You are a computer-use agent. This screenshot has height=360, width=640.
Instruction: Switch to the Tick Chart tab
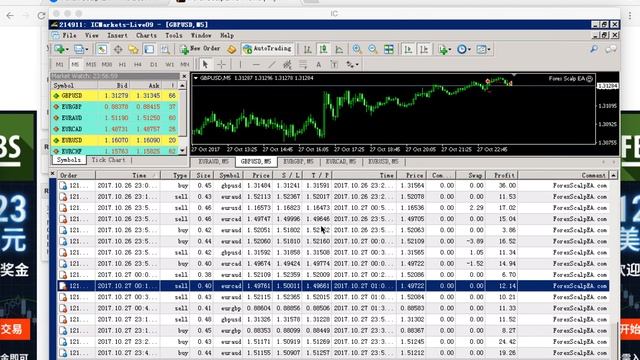[x=109, y=160]
